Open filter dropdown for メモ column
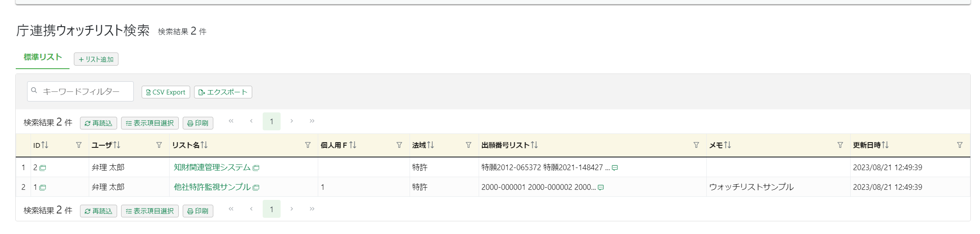The height and width of the screenshot is (234, 980). tap(840, 145)
